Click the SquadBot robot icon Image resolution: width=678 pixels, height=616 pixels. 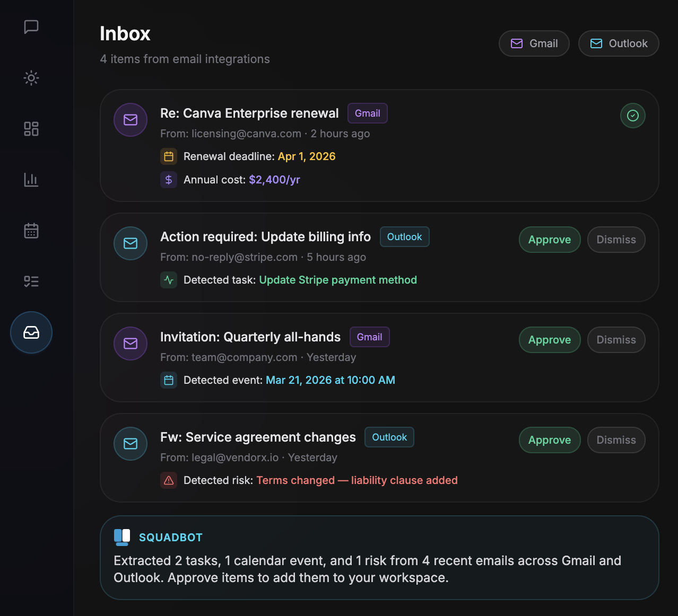121,536
